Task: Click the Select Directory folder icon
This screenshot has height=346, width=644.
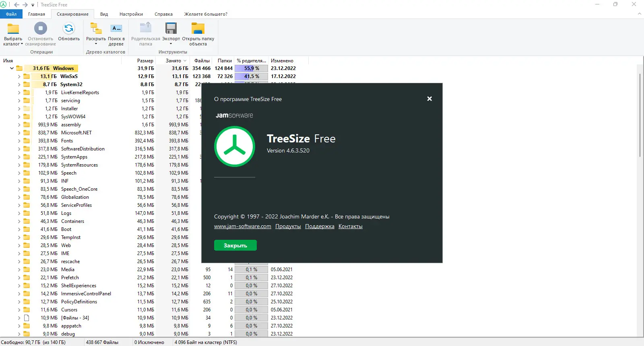Action: 13,29
